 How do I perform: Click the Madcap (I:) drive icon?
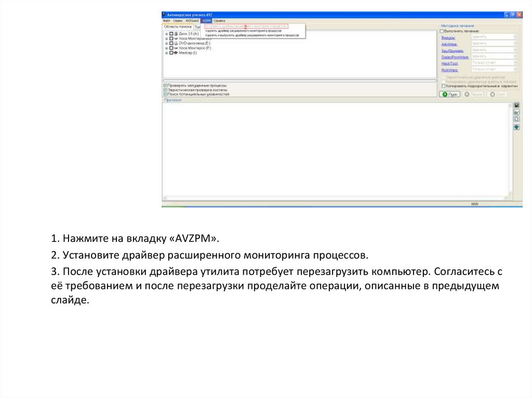176,53
